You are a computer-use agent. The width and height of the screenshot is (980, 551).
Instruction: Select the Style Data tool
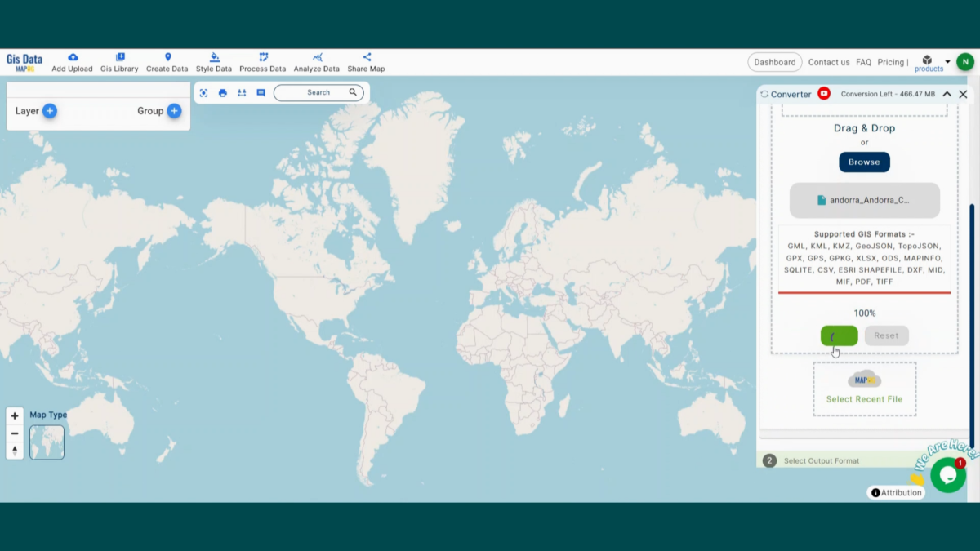pyautogui.click(x=213, y=61)
